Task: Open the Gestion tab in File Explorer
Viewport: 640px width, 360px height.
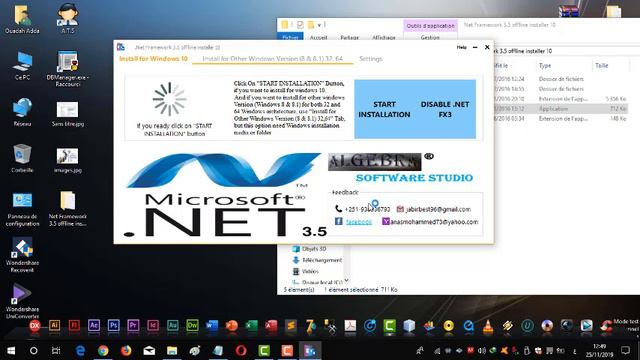Action: [430, 37]
